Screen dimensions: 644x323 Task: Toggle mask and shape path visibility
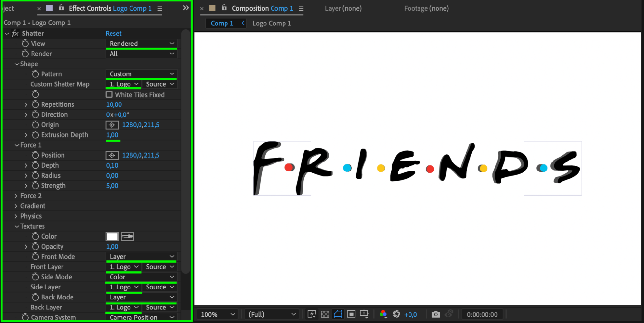pos(338,314)
